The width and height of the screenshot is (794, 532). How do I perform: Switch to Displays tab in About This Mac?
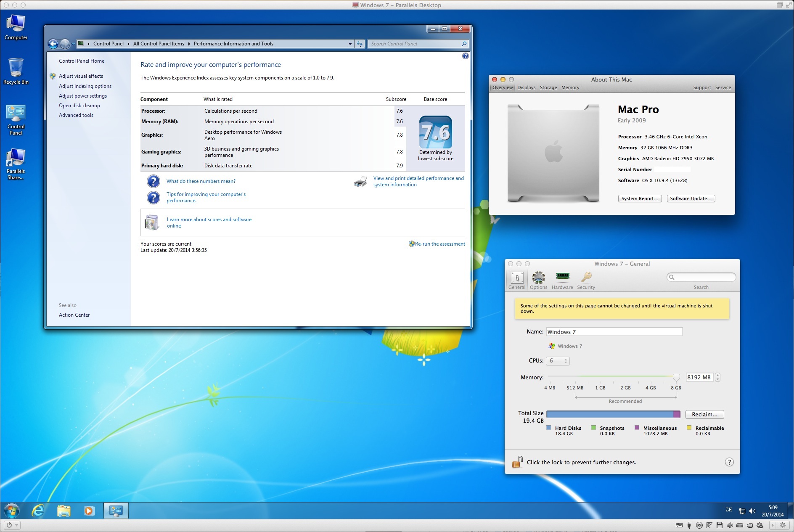point(526,87)
